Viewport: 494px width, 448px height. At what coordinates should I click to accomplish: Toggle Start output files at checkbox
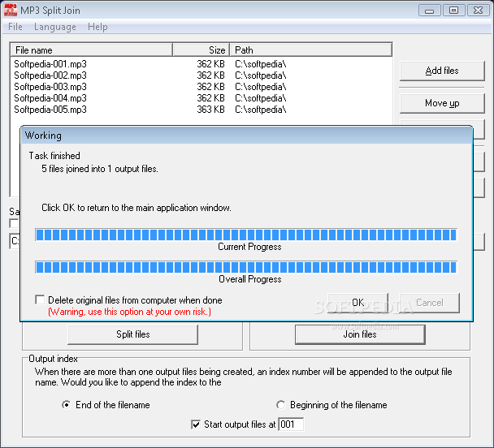(x=196, y=424)
